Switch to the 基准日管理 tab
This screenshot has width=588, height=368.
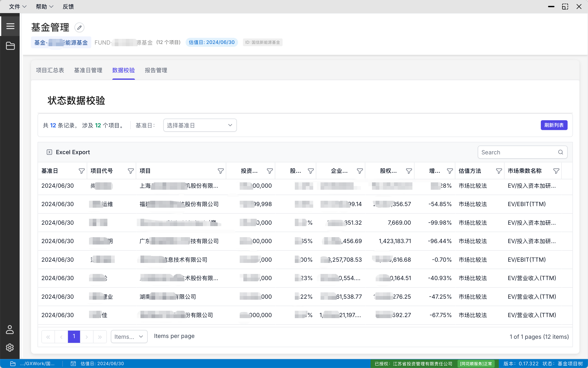coord(88,70)
